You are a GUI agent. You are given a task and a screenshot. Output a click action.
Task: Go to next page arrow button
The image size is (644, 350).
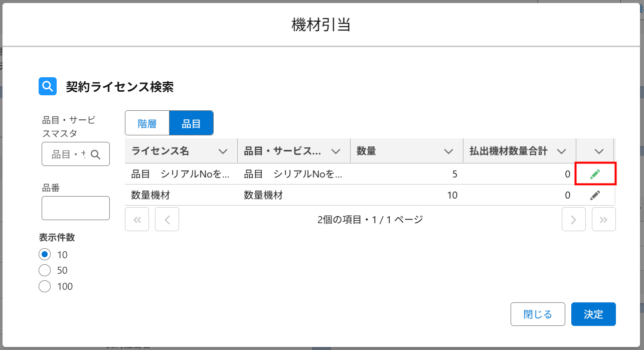pyautogui.click(x=574, y=219)
